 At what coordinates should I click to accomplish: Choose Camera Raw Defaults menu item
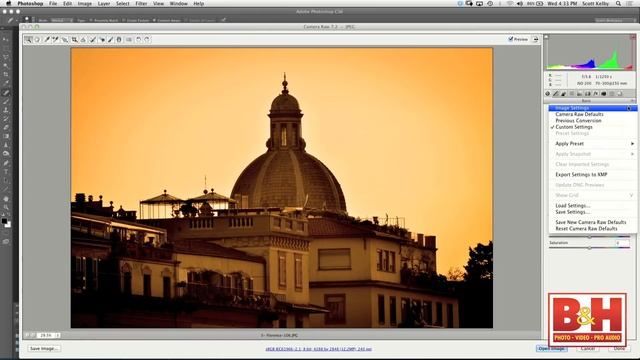[593, 114]
